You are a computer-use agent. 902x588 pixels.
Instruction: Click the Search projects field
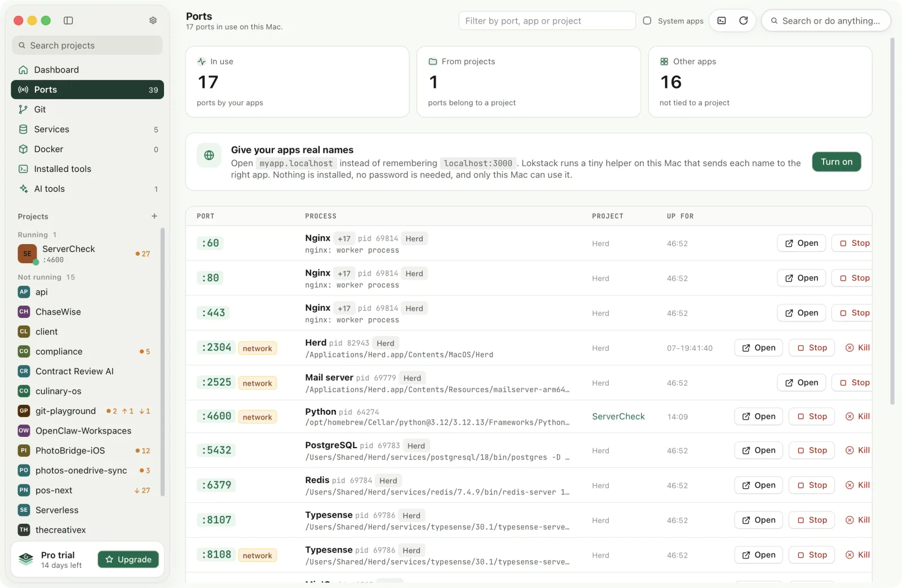[x=87, y=45]
